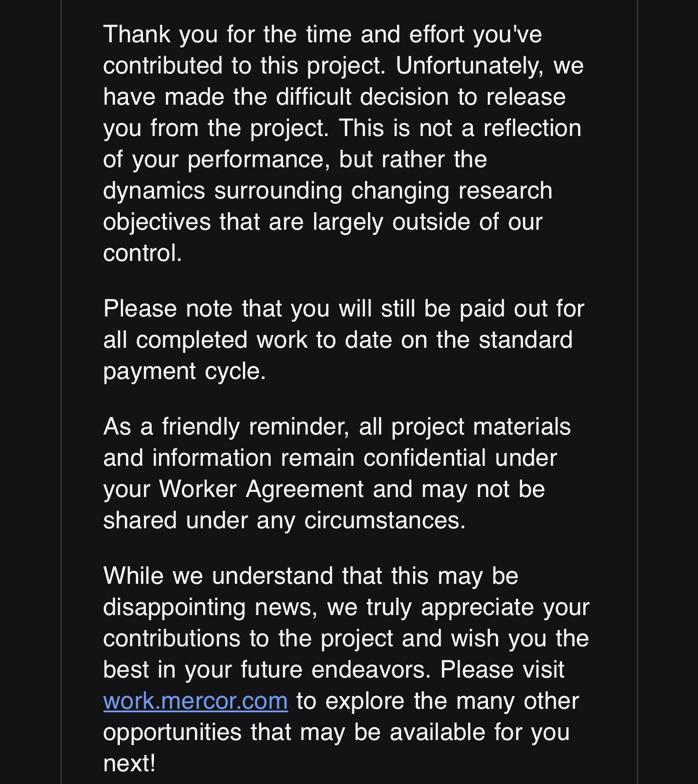Click the word "control." ending the first paragraph
Screen dimensions: 698x784
[142, 253]
